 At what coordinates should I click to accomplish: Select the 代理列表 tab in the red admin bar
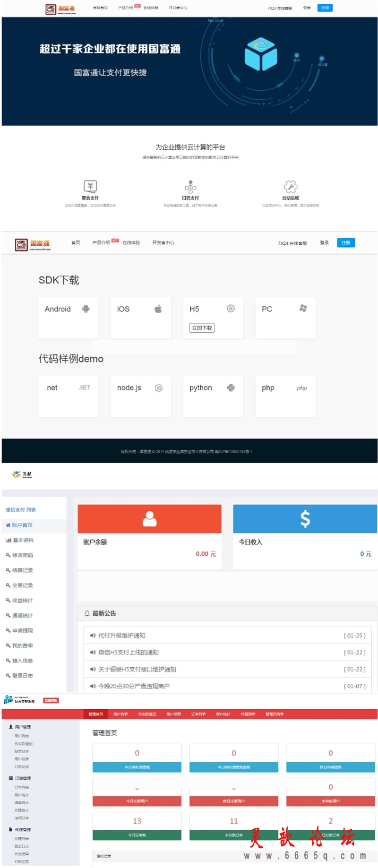click(x=248, y=714)
